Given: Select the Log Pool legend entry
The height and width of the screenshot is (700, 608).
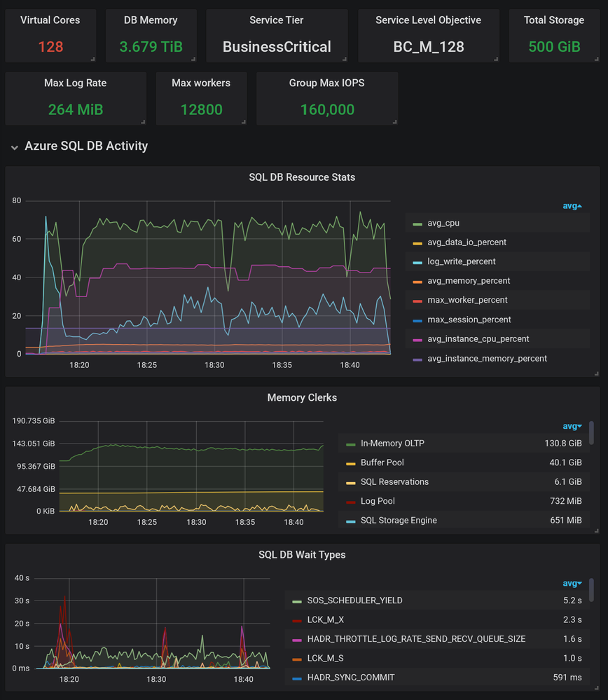Looking at the screenshot, I should (378, 501).
